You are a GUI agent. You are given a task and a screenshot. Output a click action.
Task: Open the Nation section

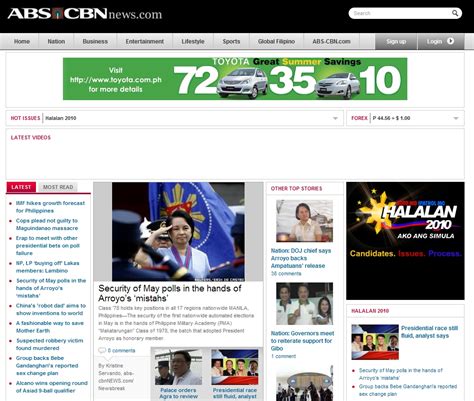pos(56,42)
